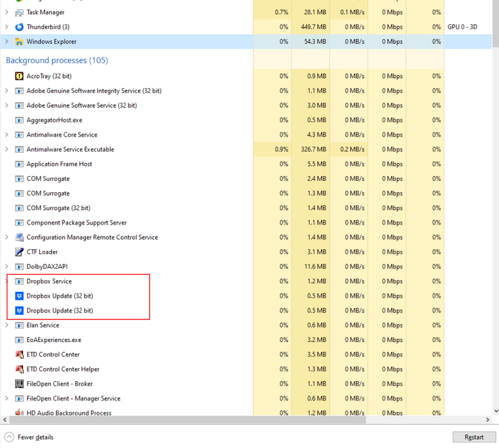Expand Adobe Genuine Software Integrity Service row
Screen dimensions: 499x448
pos(7,90)
